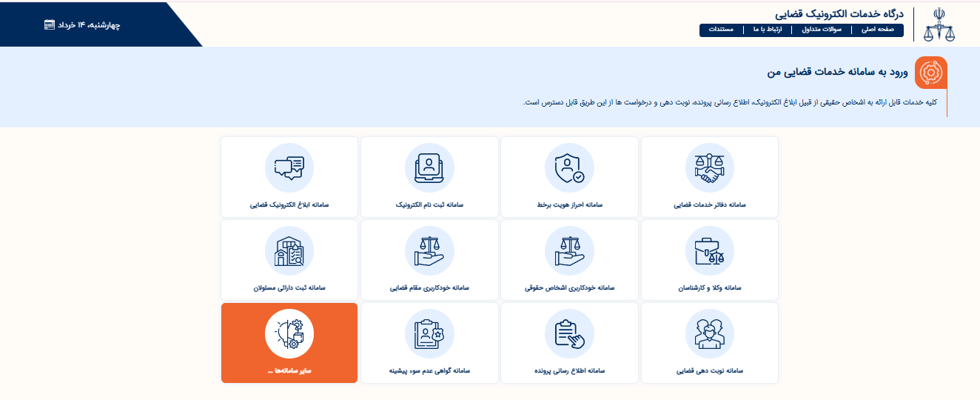The height and width of the screenshot is (400, 980).
Task: Click the gear icon in the orange سایر سامانه‌ها tile
Action: pyautogui.click(x=289, y=334)
